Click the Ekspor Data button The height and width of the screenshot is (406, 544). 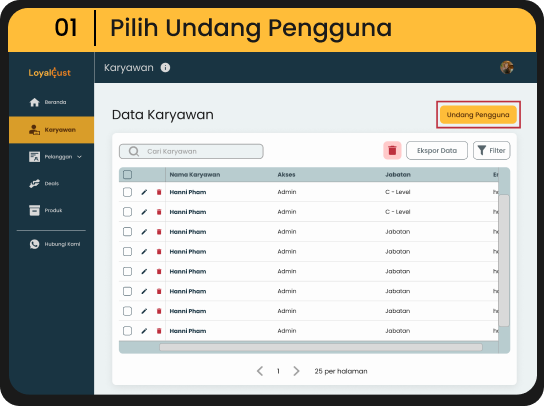coord(437,151)
